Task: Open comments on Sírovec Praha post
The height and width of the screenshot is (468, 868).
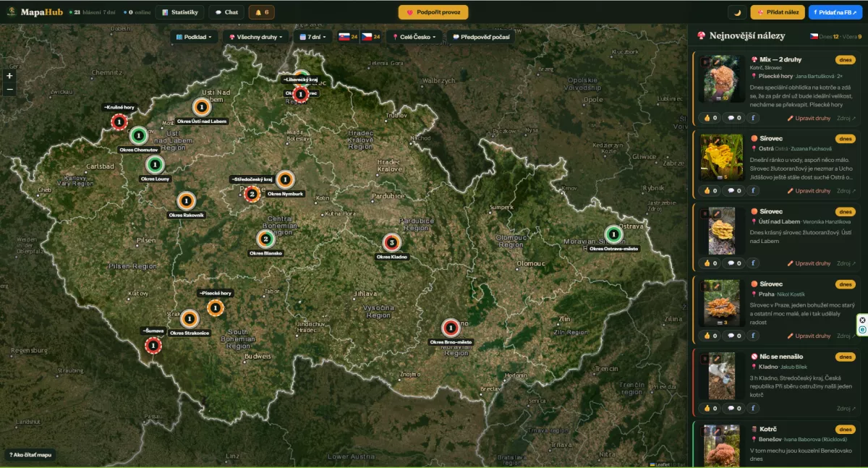Action: point(735,336)
